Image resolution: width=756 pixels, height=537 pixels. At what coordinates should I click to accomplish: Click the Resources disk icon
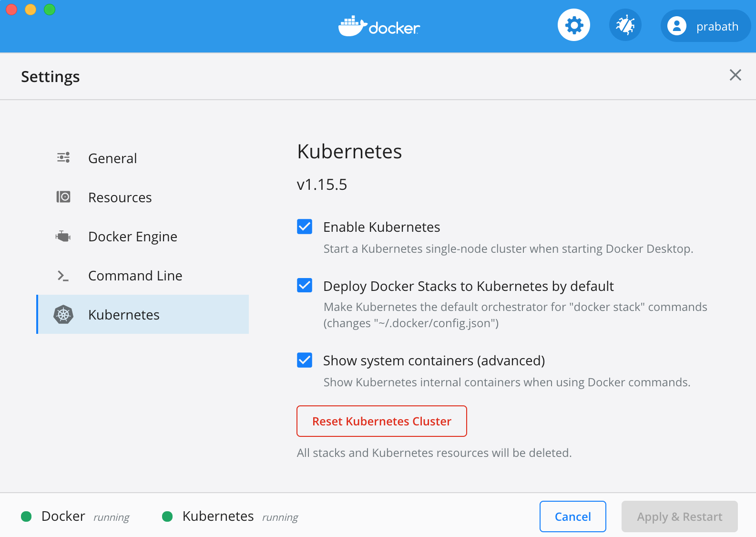coord(63,197)
